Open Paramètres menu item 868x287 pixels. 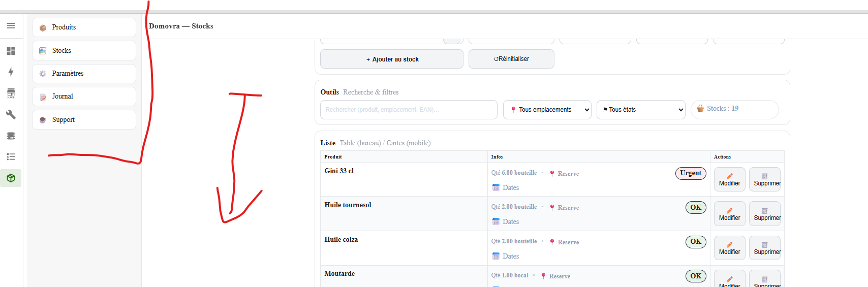click(x=84, y=74)
